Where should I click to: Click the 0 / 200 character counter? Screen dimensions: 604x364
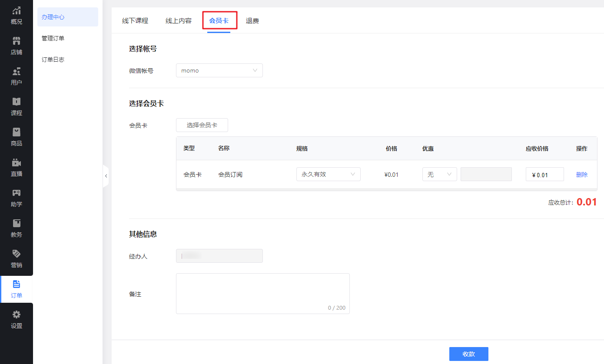coord(337,308)
